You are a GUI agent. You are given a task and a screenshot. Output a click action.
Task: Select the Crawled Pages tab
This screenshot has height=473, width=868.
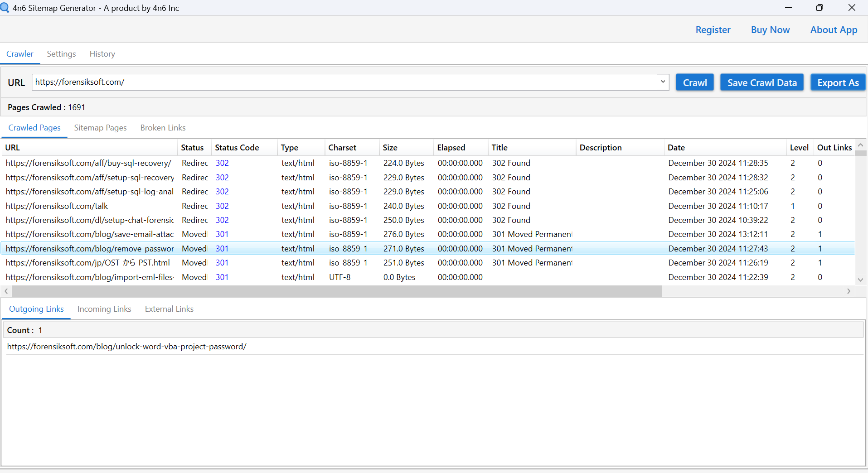(x=34, y=128)
